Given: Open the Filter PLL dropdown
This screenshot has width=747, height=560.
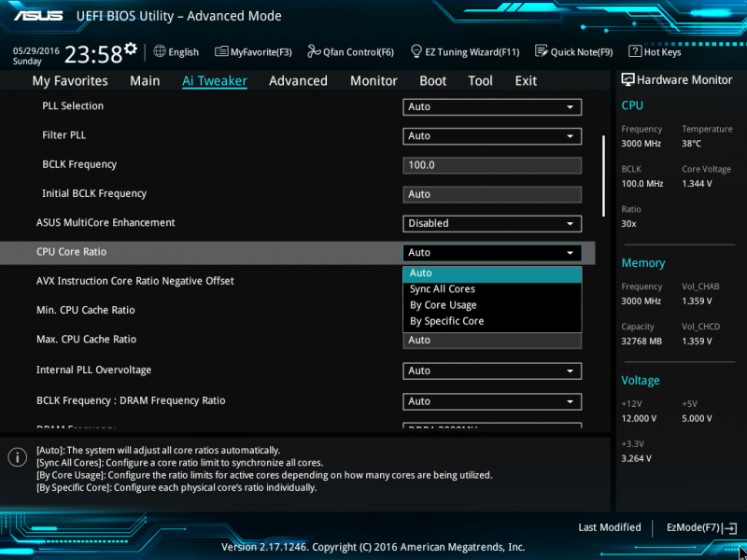Looking at the screenshot, I should point(492,136).
